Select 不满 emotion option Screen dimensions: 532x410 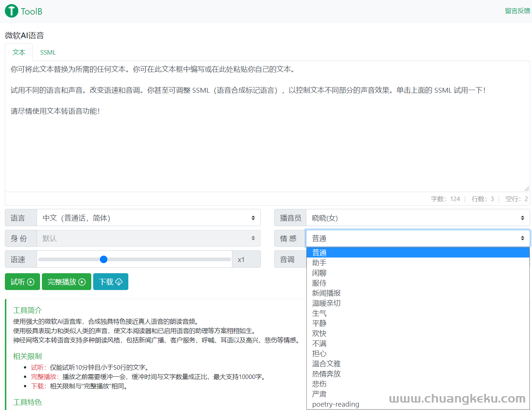418,343
